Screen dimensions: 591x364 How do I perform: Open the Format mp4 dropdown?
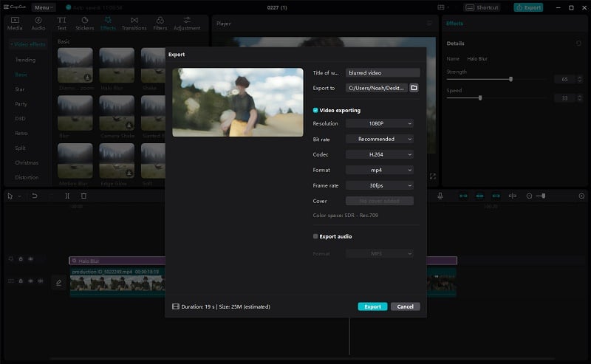(380, 170)
